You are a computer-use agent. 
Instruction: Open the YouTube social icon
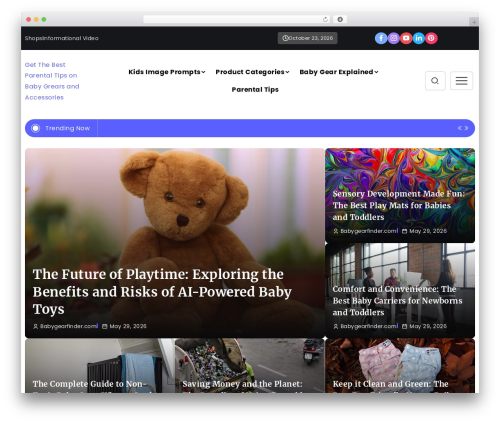pos(406,38)
